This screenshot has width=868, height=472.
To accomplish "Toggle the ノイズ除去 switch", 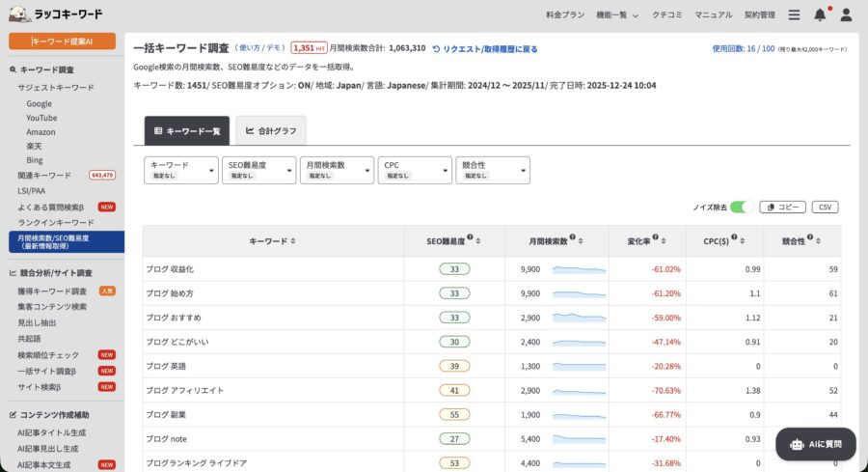I will pyautogui.click(x=742, y=208).
